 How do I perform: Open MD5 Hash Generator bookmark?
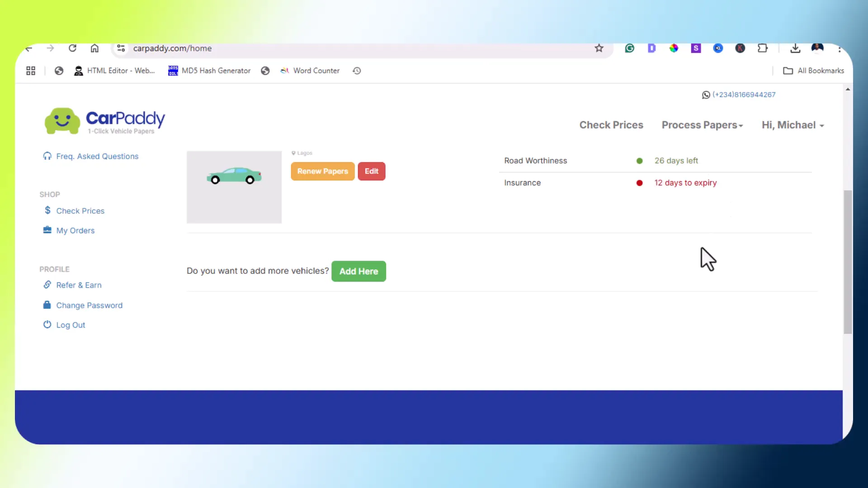[x=209, y=71]
